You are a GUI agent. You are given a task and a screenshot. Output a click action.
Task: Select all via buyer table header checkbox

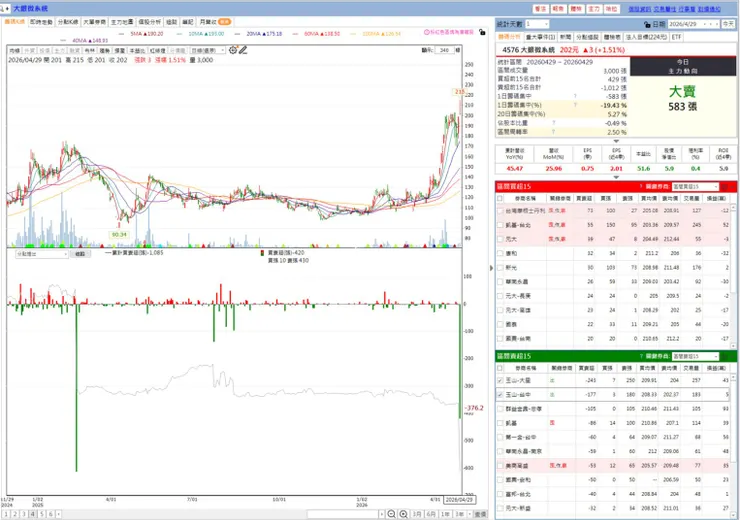click(500, 198)
